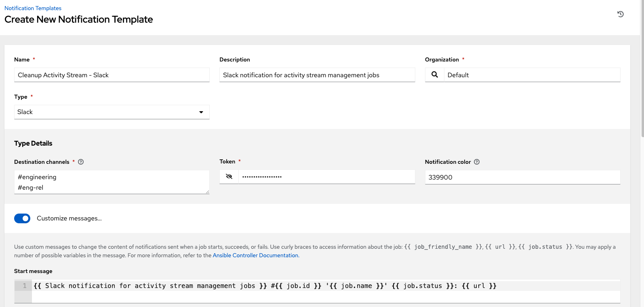Click line number 1 in editor gutter
Viewport: 644px width, 307px height.
pyautogui.click(x=24, y=286)
